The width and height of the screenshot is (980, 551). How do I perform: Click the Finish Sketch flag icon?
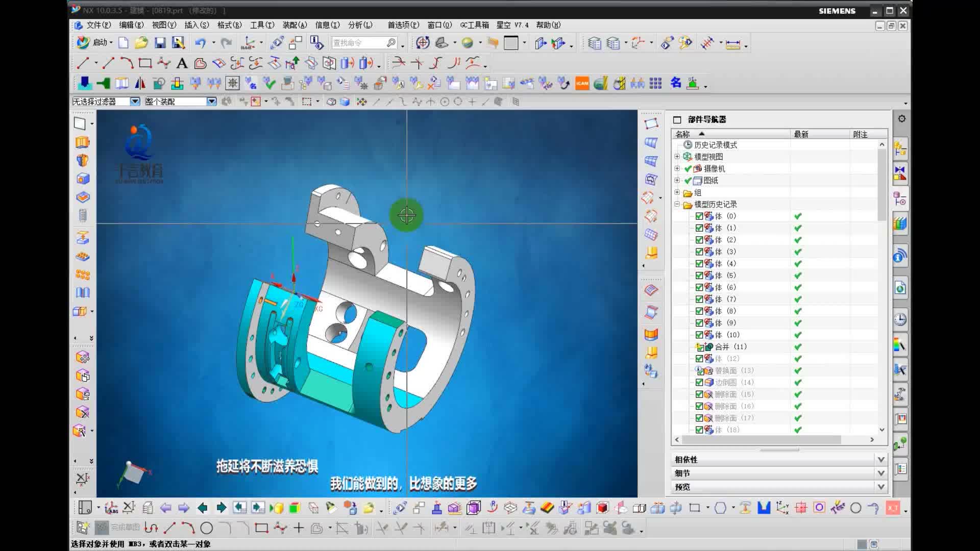coord(102,528)
